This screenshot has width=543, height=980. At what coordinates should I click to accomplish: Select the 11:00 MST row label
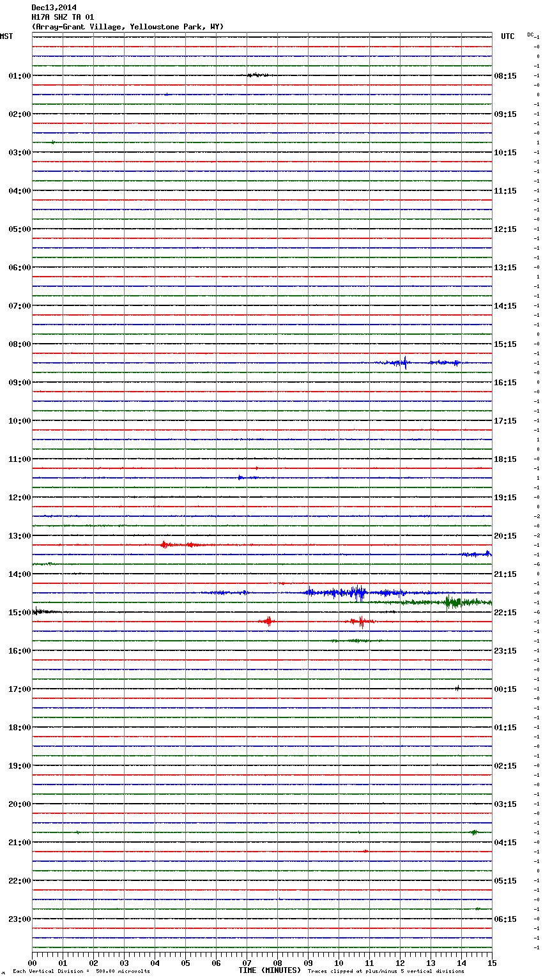pyautogui.click(x=20, y=459)
